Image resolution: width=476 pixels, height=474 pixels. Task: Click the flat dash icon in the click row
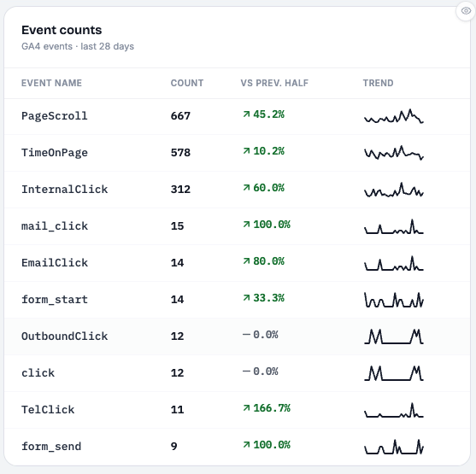tap(246, 372)
